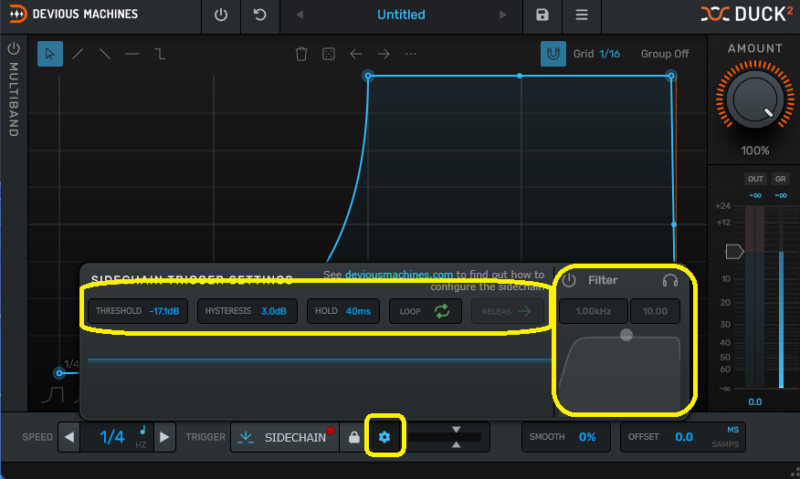The height and width of the screenshot is (479, 800).
Task: Click the Untitled preset name
Action: (400, 15)
